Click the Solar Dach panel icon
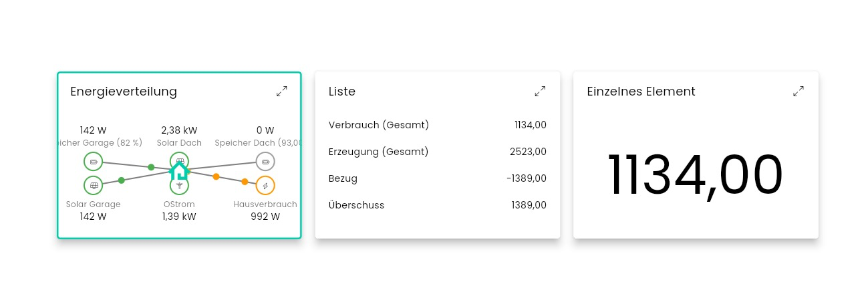Screen dimensions: 868x292 point(179,160)
